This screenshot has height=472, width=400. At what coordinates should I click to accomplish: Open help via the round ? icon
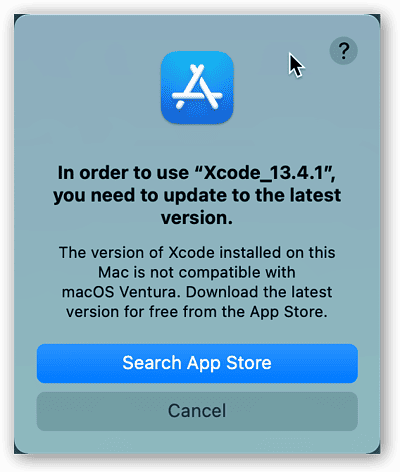(343, 51)
